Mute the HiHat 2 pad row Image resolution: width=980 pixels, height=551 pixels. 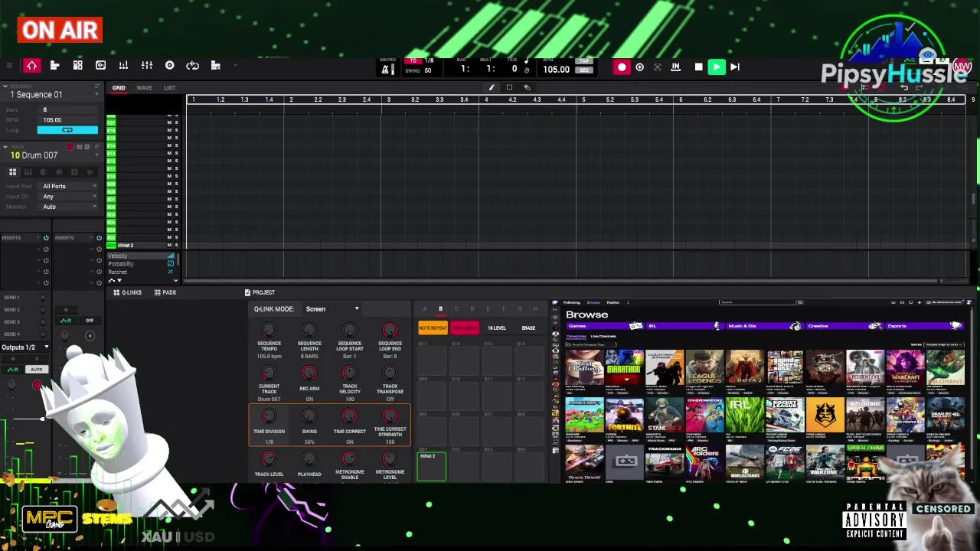coord(169,246)
